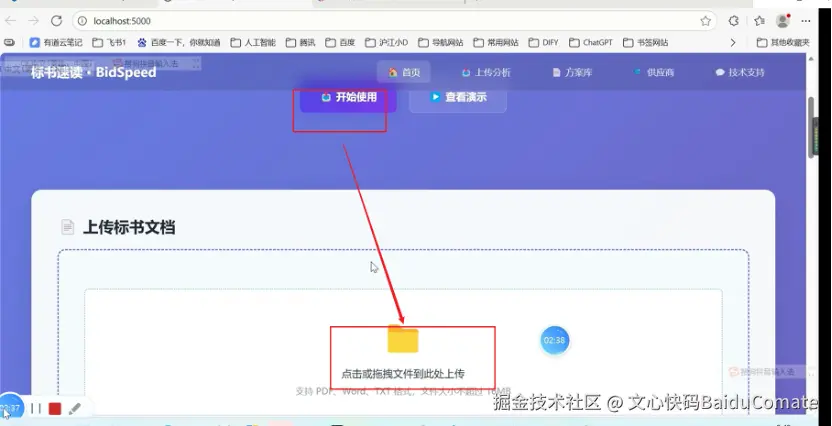The height and width of the screenshot is (426, 832).
Task: Click the 点击或拖拽文件到此处上传 text
Action: coord(403,374)
